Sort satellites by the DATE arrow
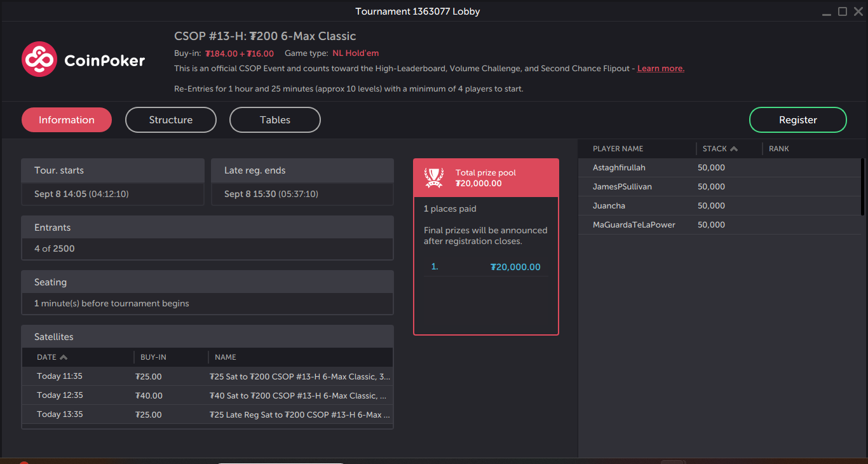The image size is (868, 464). (64, 357)
